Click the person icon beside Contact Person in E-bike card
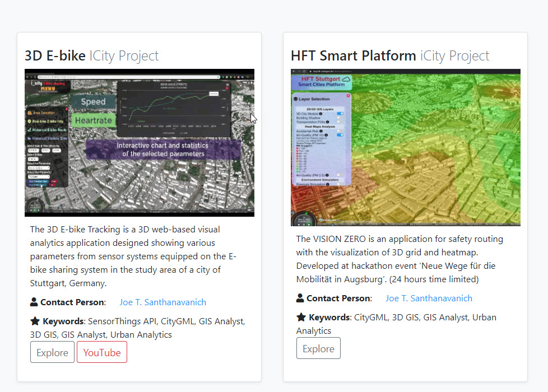The image size is (548, 392). pos(34,302)
